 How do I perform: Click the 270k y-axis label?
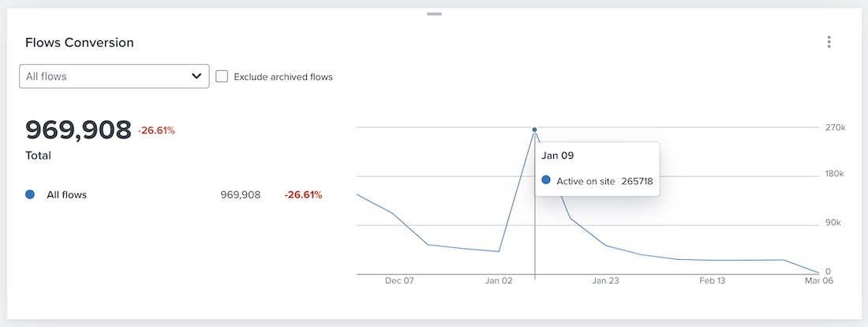coord(835,127)
